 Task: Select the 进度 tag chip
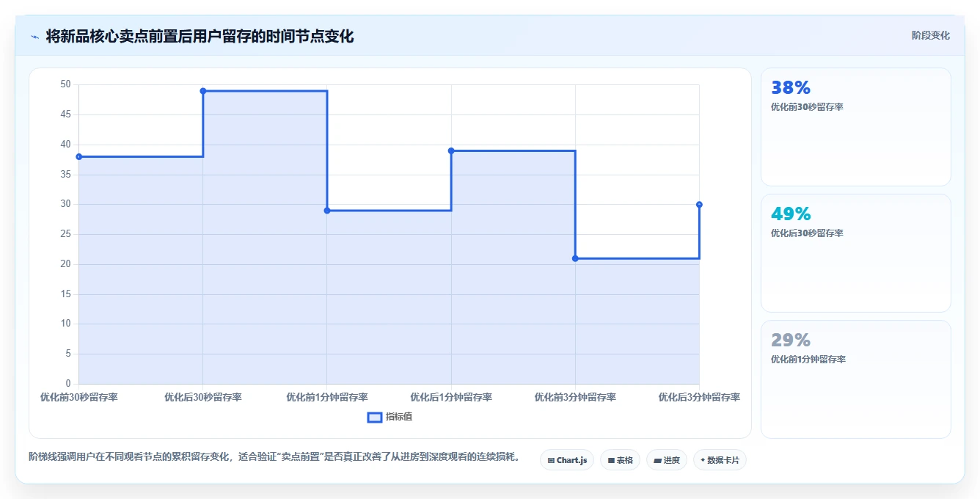click(667, 460)
